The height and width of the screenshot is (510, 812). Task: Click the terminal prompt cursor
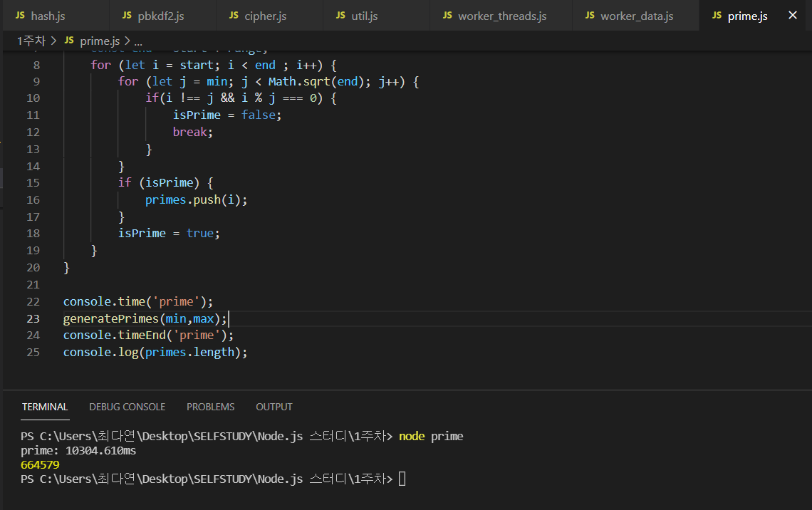pyautogui.click(x=402, y=479)
